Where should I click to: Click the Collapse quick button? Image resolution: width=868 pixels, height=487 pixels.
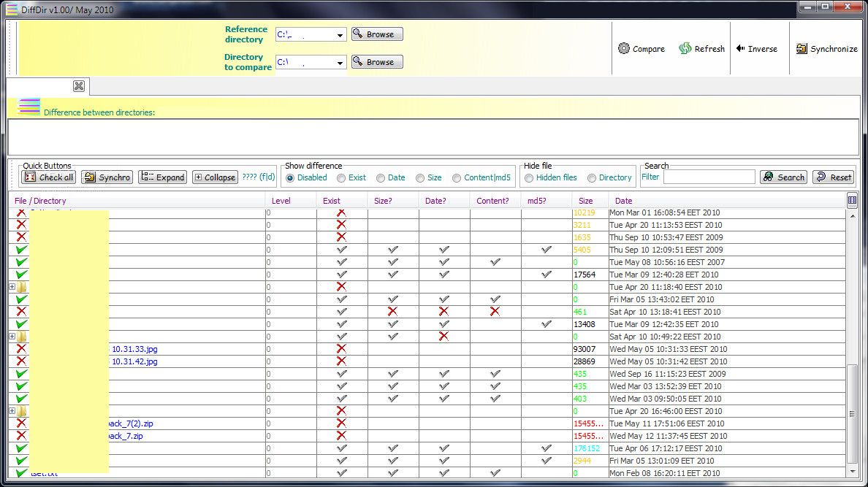(x=216, y=177)
